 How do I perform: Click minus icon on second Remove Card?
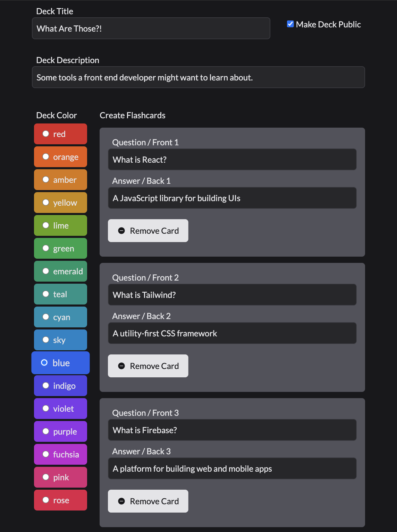(121, 366)
